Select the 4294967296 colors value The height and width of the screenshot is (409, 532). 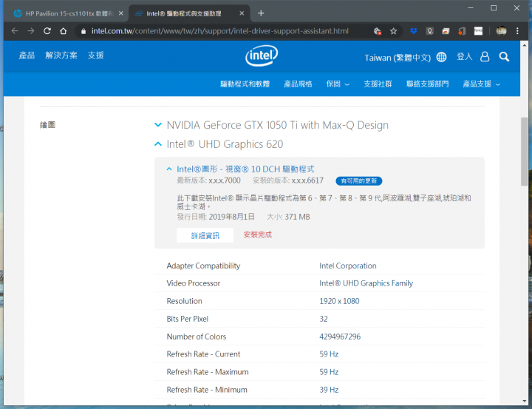(340, 337)
